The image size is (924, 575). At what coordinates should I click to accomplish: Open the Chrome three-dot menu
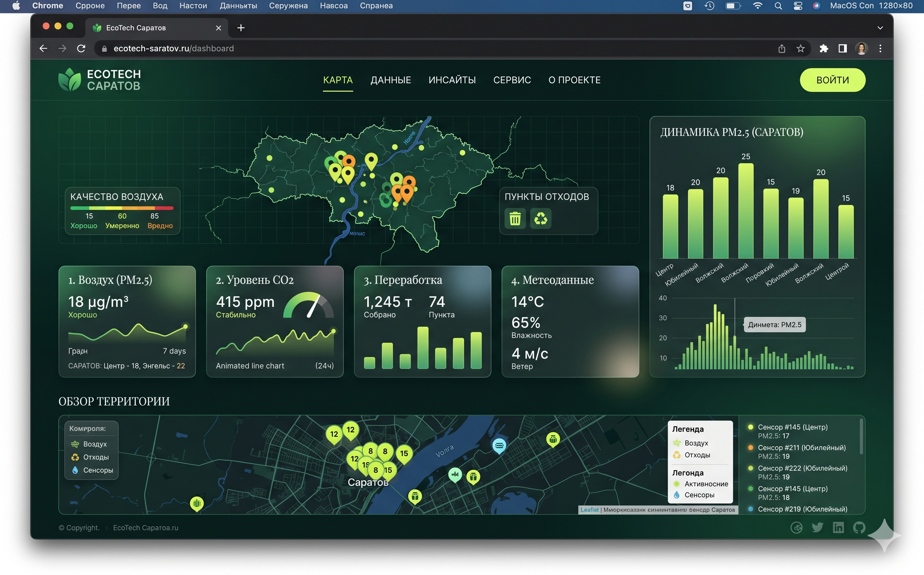880,48
